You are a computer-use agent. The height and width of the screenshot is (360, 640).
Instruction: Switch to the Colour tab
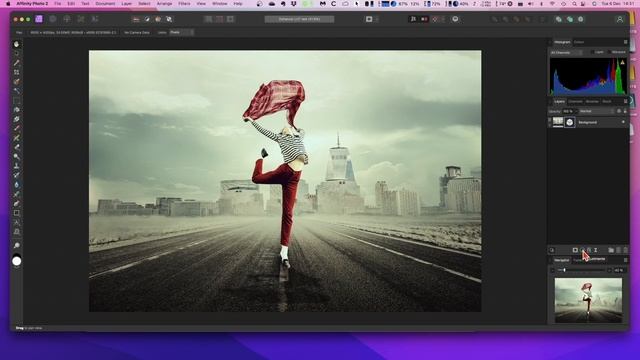tap(579, 42)
